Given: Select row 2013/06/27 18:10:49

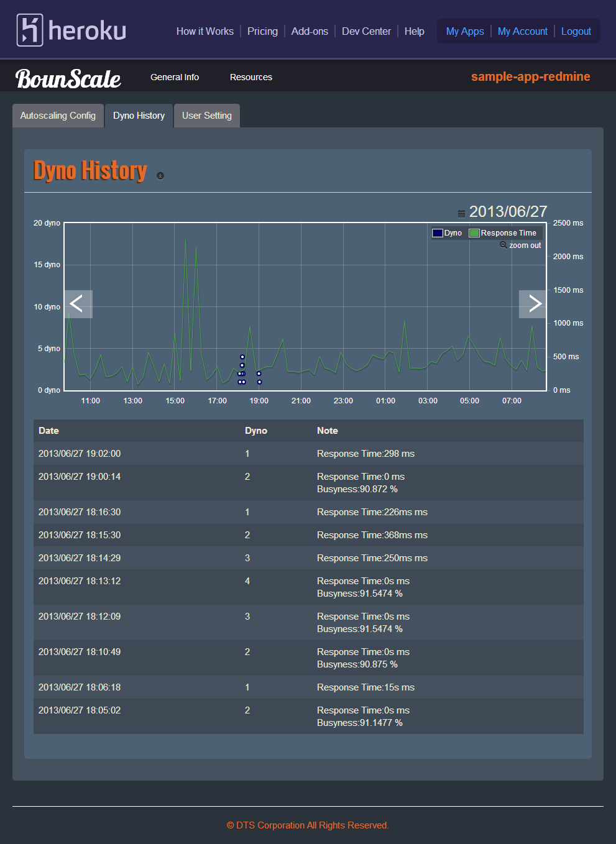Looking at the screenshot, I should [x=308, y=658].
